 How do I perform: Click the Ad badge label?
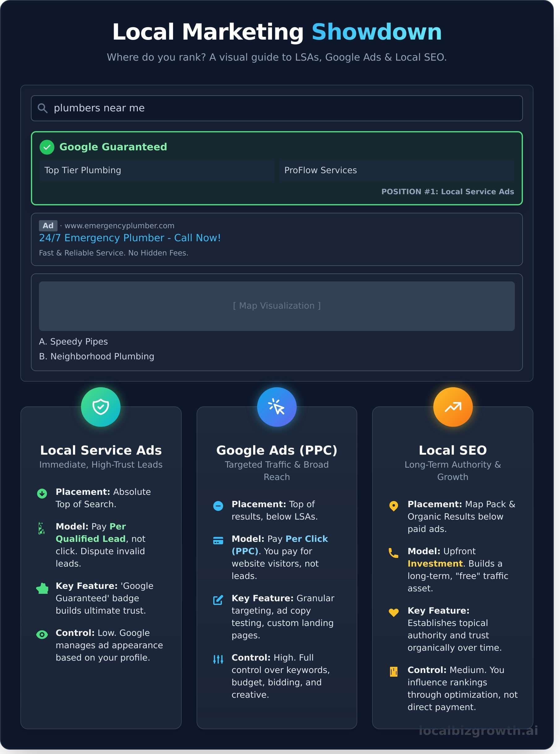(x=48, y=225)
